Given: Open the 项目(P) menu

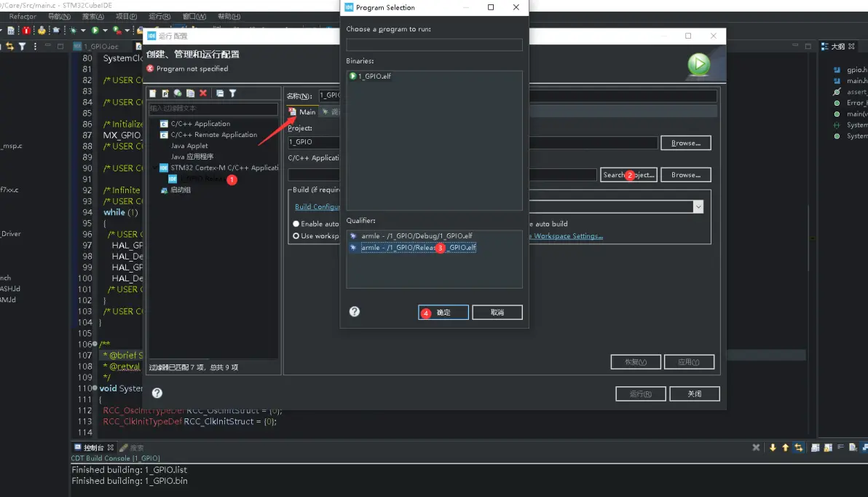Looking at the screenshot, I should pos(126,17).
